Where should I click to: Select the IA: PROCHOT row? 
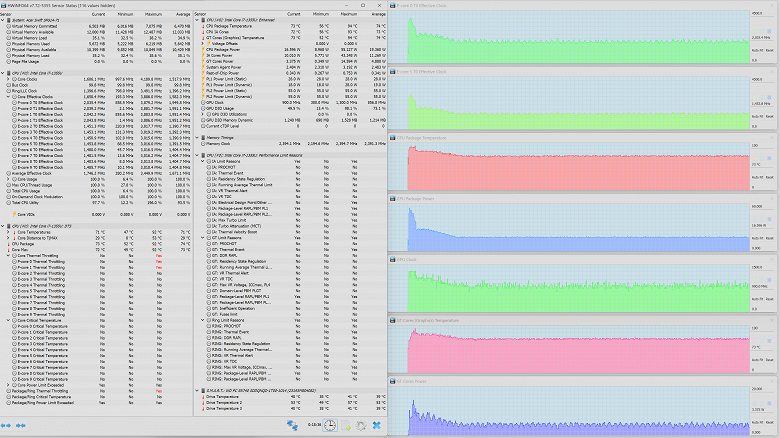point(290,167)
